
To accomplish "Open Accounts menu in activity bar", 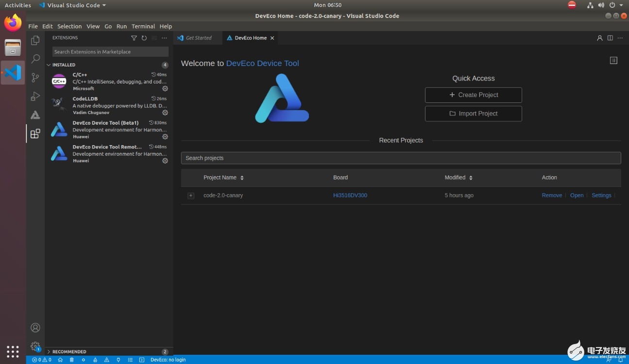I will [x=35, y=328].
